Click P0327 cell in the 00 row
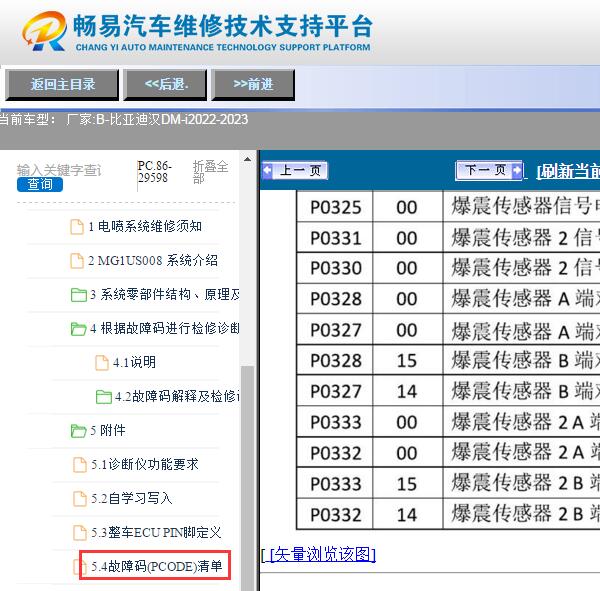 point(336,330)
